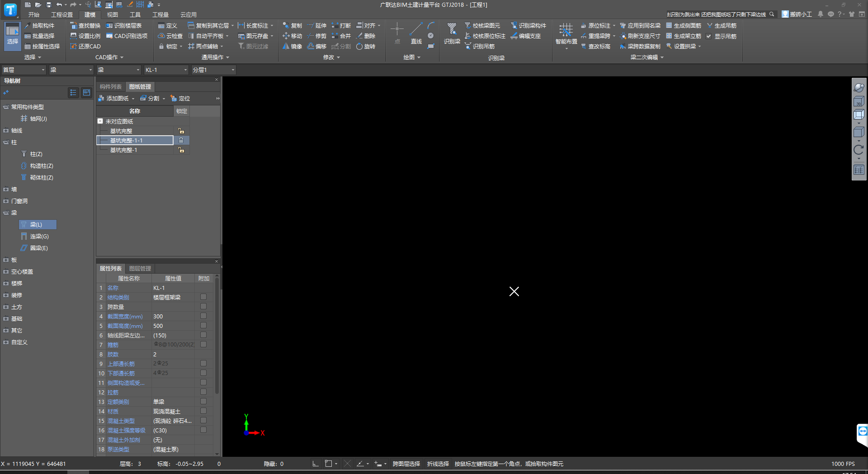This screenshot has height=474, width=868.
Task: Click the 删除 tool
Action: click(366, 36)
